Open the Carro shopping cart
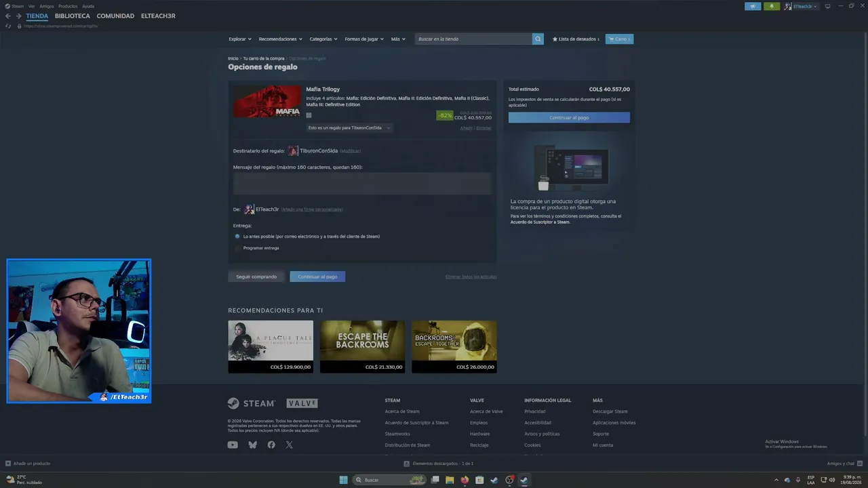 pos(619,39)
